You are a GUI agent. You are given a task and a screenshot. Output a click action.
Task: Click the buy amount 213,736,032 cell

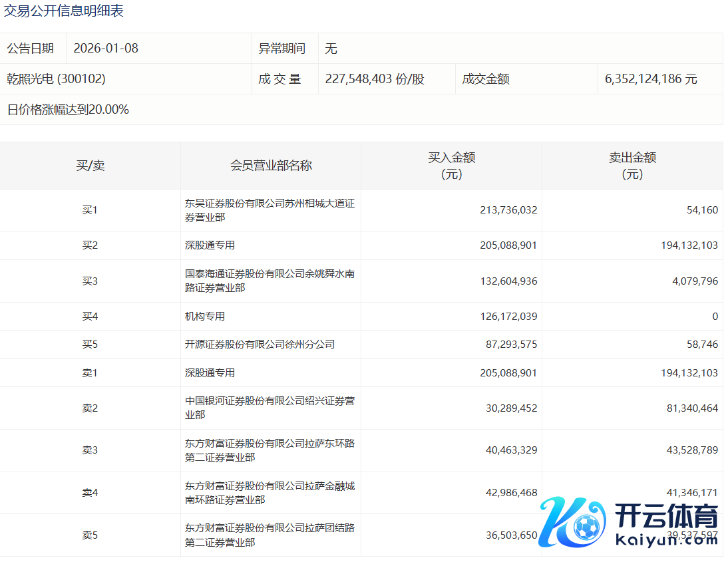508,210
